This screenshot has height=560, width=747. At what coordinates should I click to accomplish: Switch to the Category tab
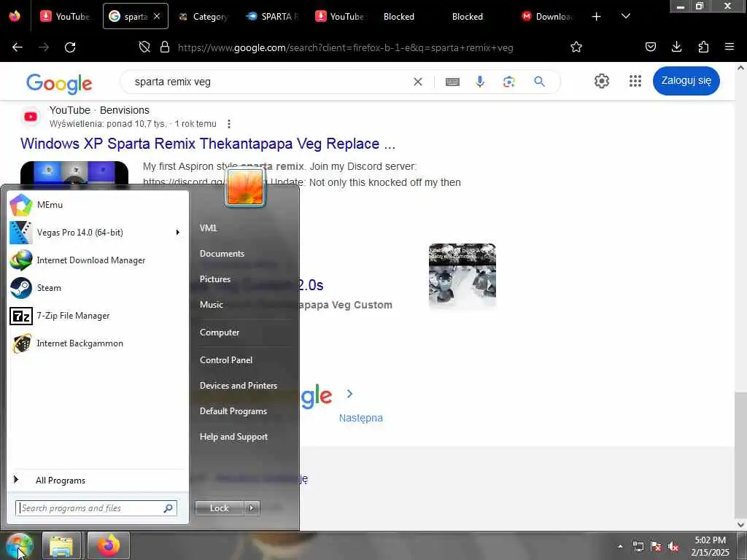pyautogui.click(x=204, y=17)
